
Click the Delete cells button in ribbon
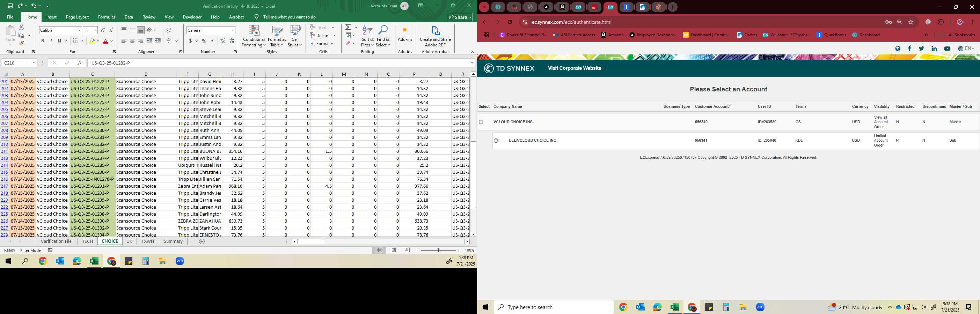(x=320, y=35)
